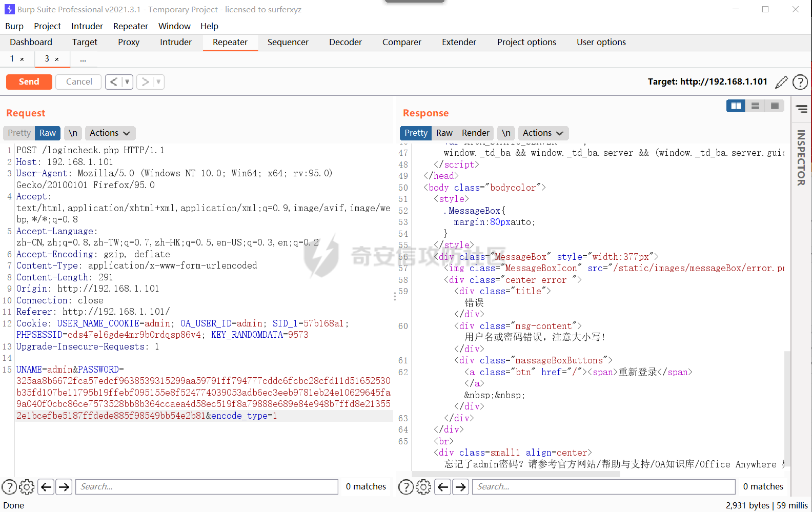Select Pretty view in Request pane
Viewport: 812px width, 512px height.
tap(19, 133)
